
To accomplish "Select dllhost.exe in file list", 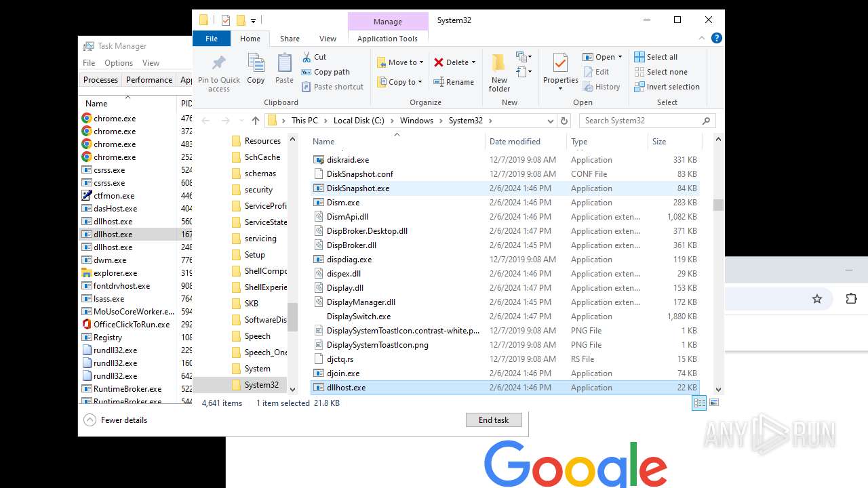I will tap(505, 388).
